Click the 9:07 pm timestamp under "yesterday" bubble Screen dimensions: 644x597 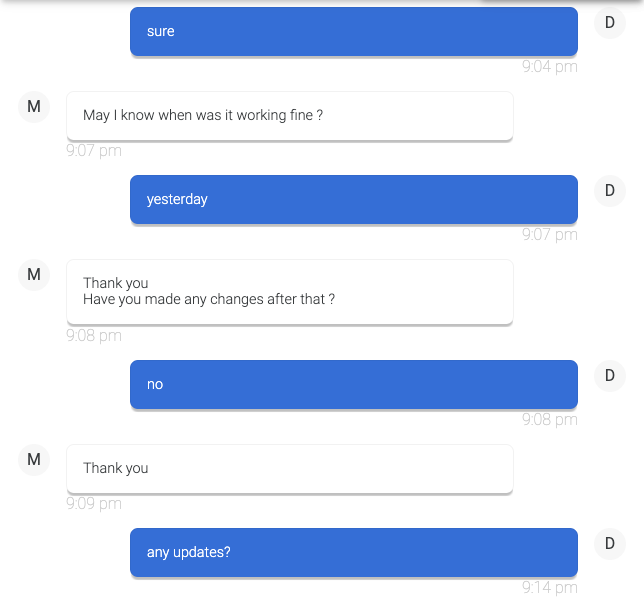click(549, 235)
